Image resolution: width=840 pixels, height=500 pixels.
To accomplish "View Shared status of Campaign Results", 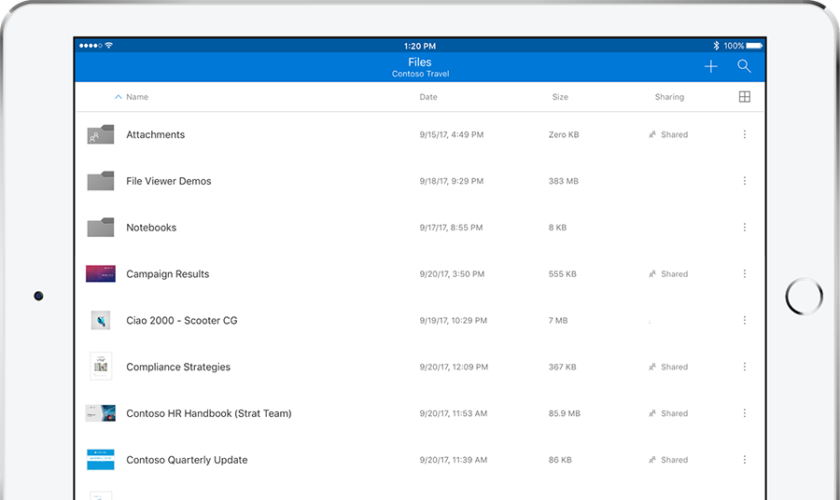I will [x=669, y=274].
